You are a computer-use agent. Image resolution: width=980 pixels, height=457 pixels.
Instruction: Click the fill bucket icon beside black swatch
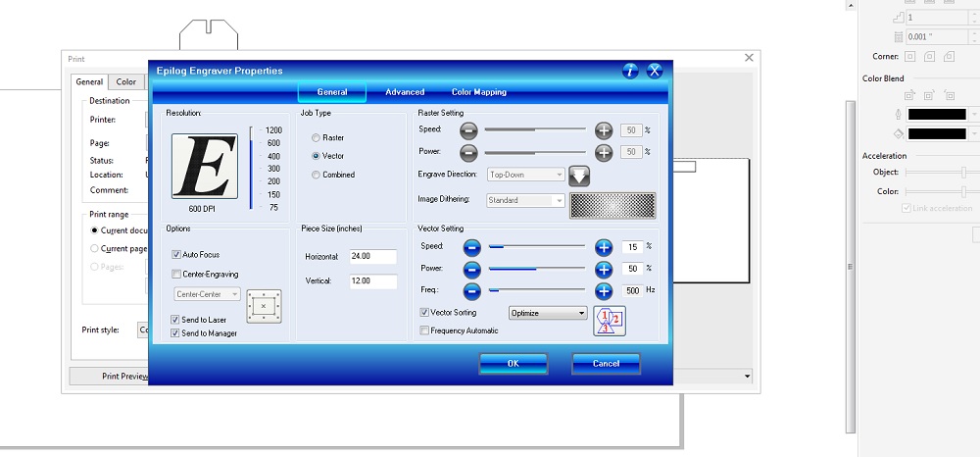point(898,133)
